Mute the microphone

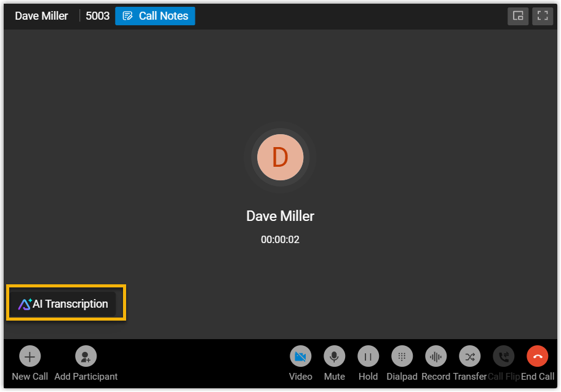click(x=334, y=356)
